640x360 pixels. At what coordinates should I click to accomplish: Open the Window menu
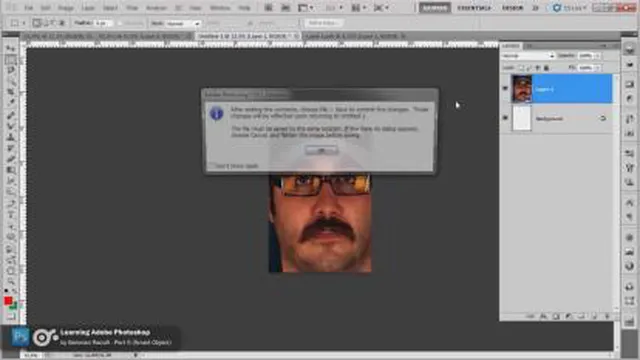(x=220, y=8)
